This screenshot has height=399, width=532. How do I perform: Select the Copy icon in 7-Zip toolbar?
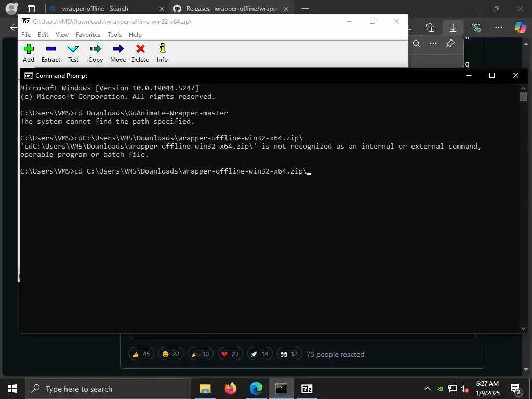(x=96, y=54)
